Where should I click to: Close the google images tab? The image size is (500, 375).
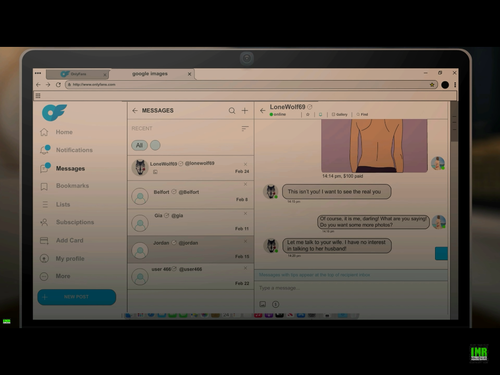[x=189, y=74]
